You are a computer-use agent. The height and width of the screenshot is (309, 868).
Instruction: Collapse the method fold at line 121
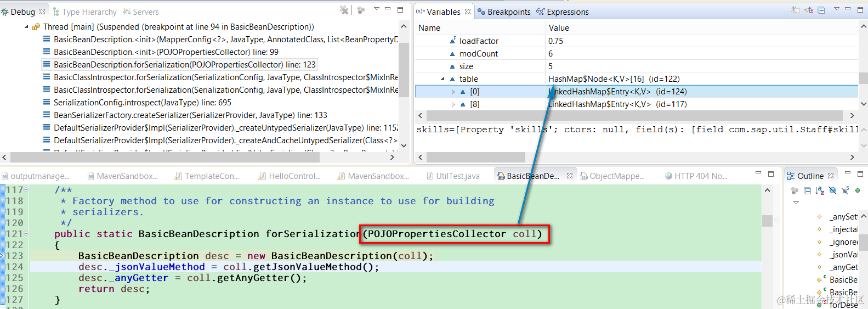26,234
